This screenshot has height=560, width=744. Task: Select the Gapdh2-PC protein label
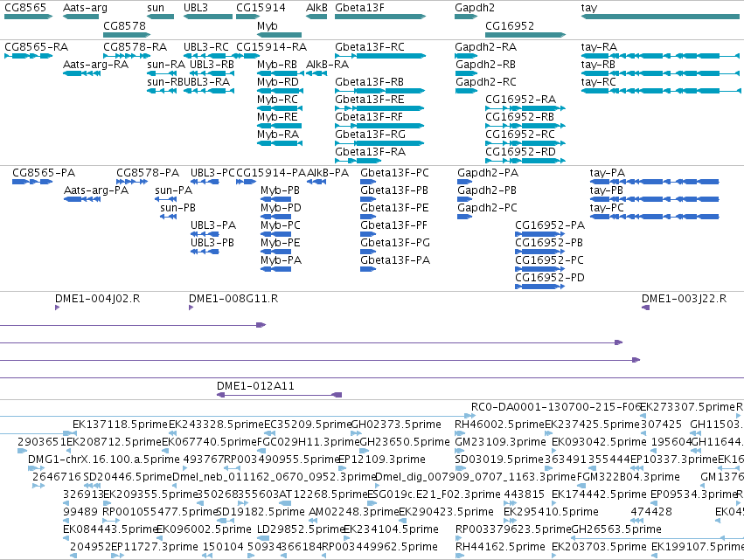coord(487,208)
